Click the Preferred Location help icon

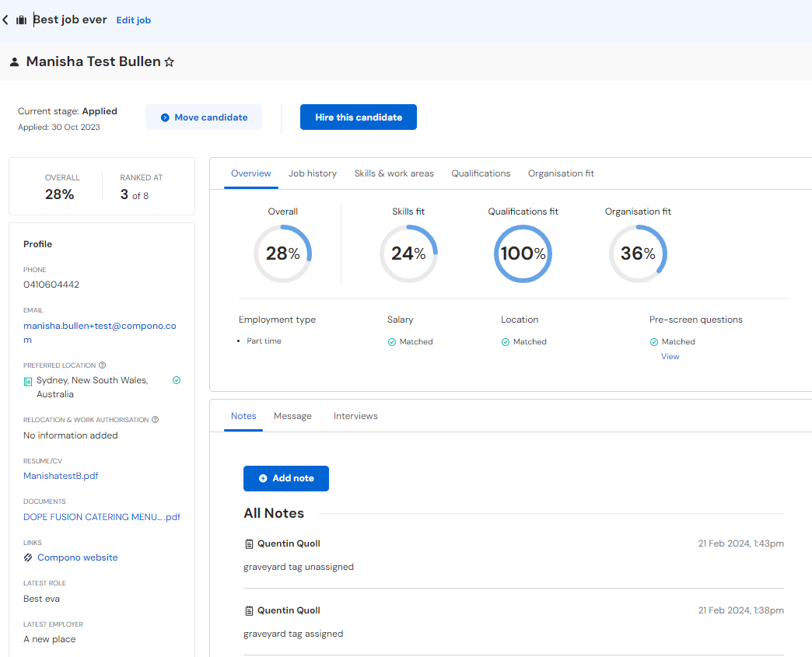click(102, 365)
